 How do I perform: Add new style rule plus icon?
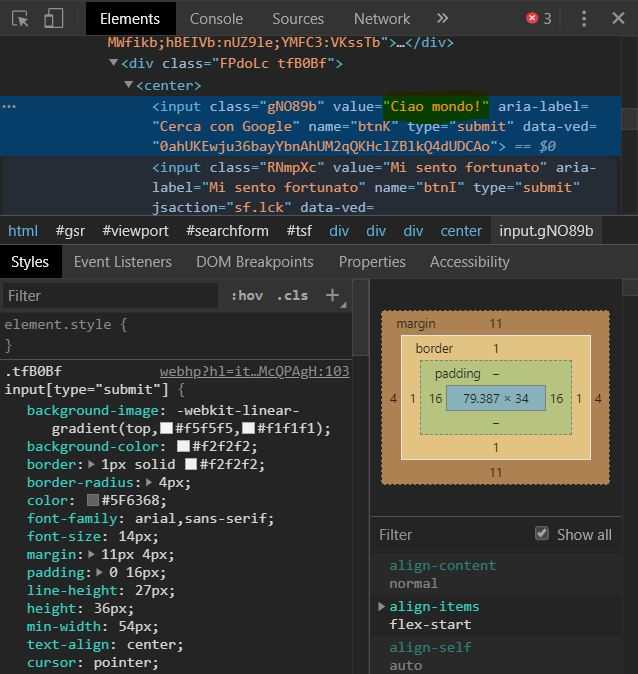pos(333,295)
